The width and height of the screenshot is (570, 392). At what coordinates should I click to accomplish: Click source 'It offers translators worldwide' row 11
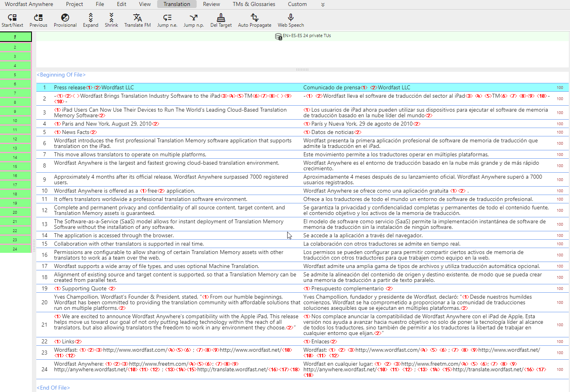click(x=150, y=199)
